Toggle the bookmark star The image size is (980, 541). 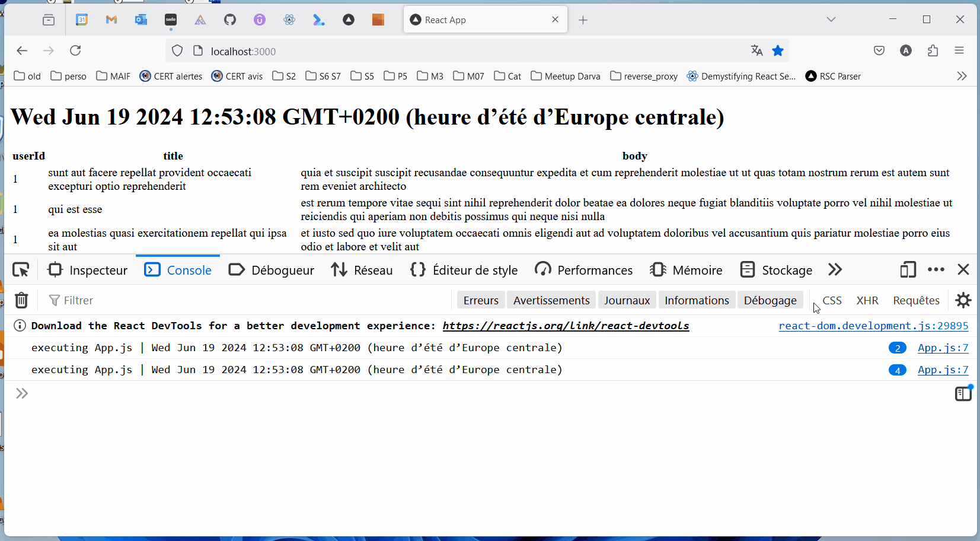click(778, 51)
